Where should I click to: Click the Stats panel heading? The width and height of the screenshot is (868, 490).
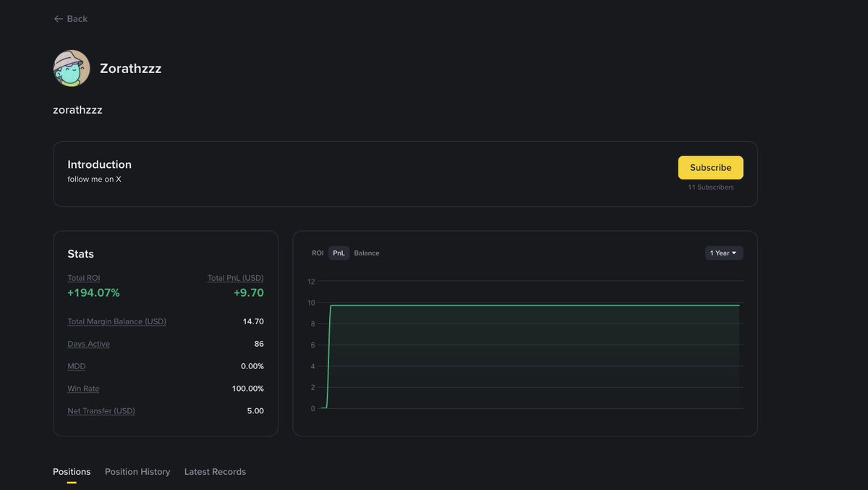coord(81,254)
